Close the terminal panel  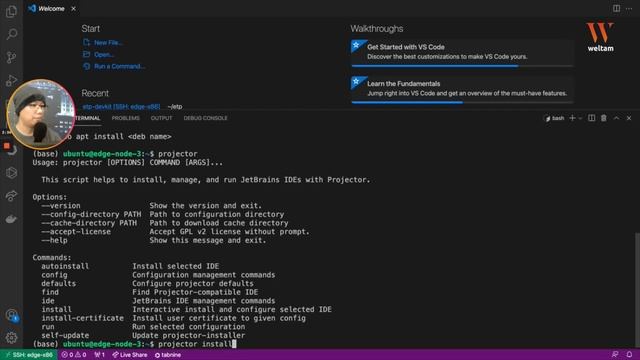[629, 118]
